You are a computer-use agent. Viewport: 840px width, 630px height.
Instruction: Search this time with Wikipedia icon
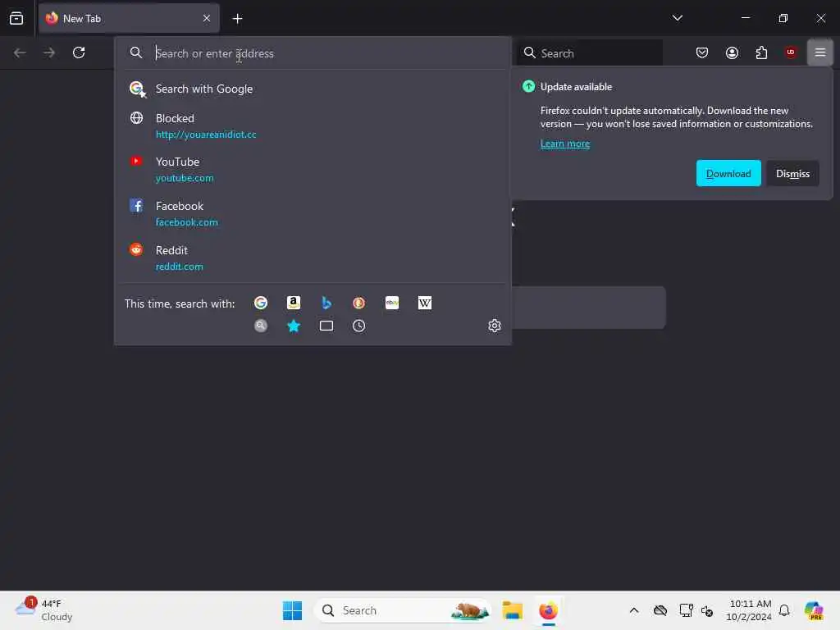tap(425, 304)
